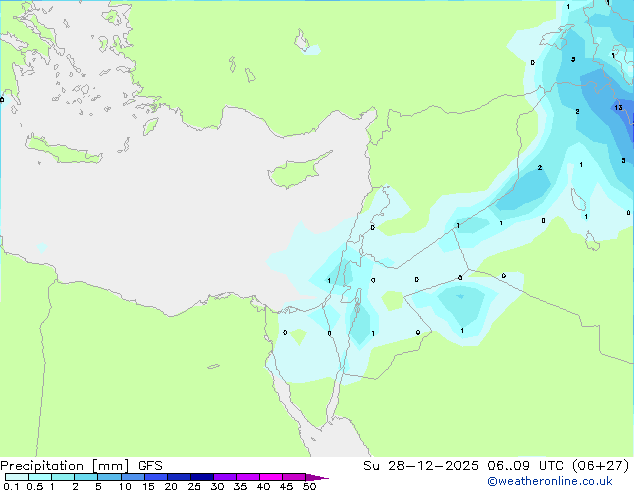Click the legend scale label '25'
Screen dimensions: 634x490
tap(194, 486)
